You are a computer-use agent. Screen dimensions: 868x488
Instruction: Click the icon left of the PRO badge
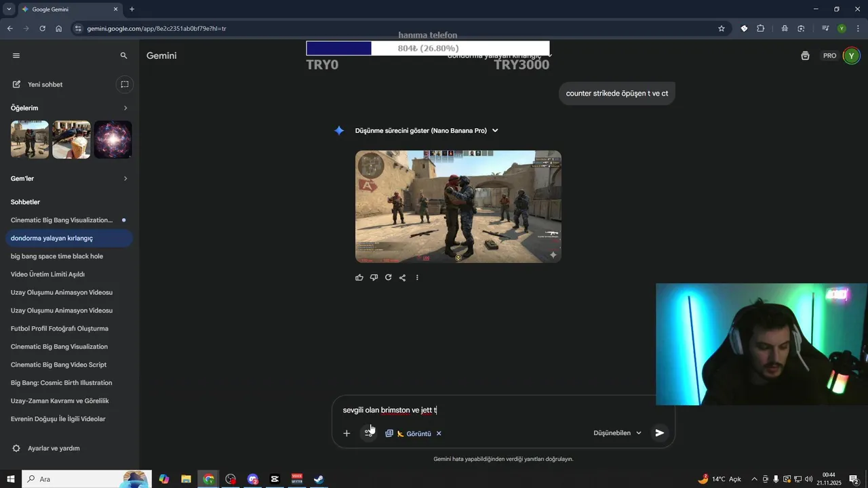click(805, 56)
